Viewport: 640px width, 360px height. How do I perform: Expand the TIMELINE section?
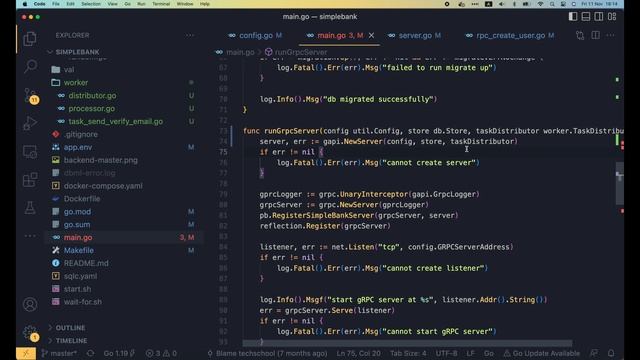pyautogui.click(x=71, y=340)
